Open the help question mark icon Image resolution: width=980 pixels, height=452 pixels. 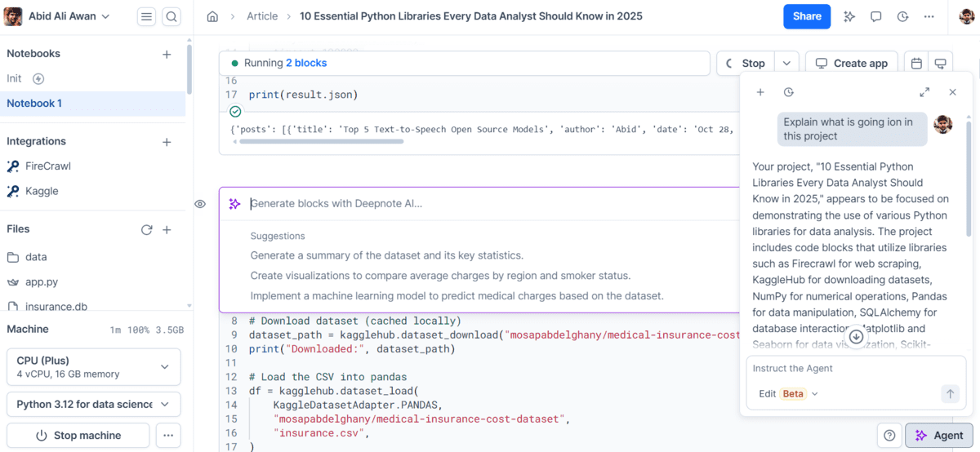point(889,436)
